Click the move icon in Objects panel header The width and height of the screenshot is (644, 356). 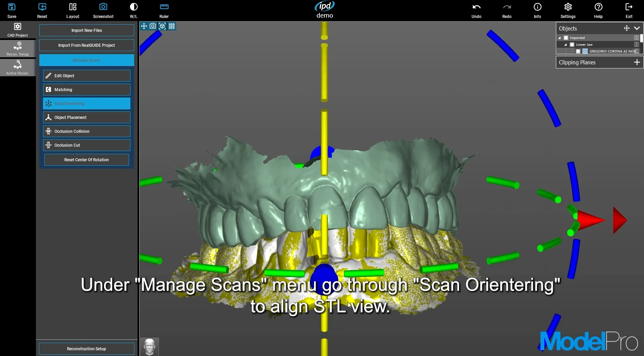[627, 28]
